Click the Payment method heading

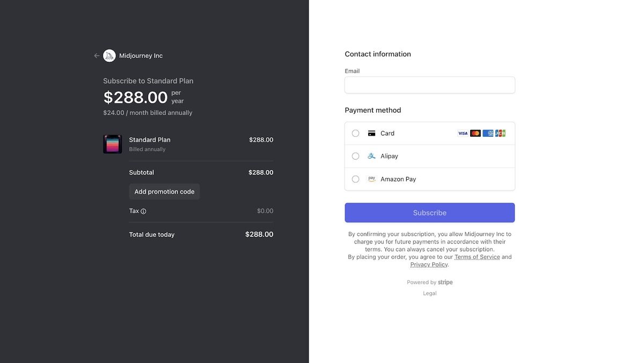[373, 110]
